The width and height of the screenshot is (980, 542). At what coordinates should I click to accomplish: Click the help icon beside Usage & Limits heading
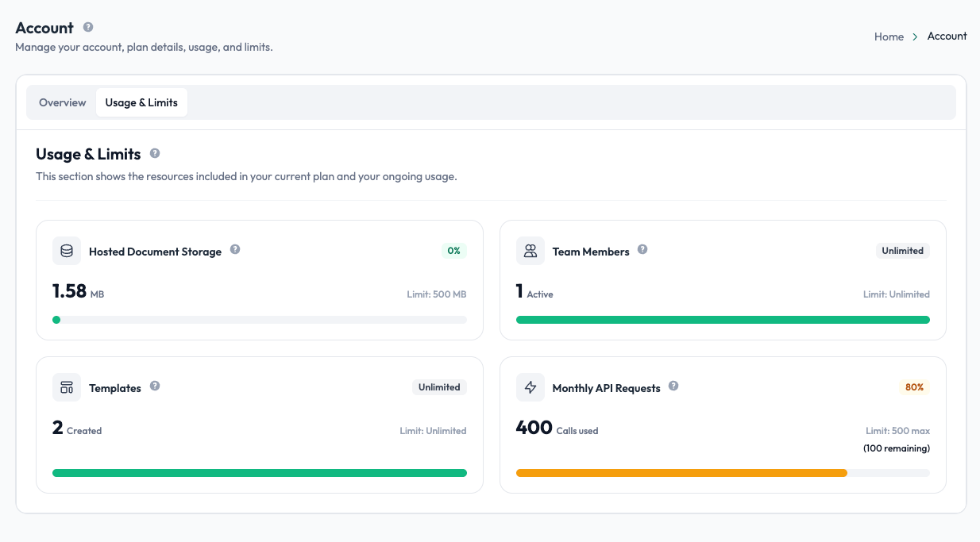pyautogui.click(x=155, y=153)
